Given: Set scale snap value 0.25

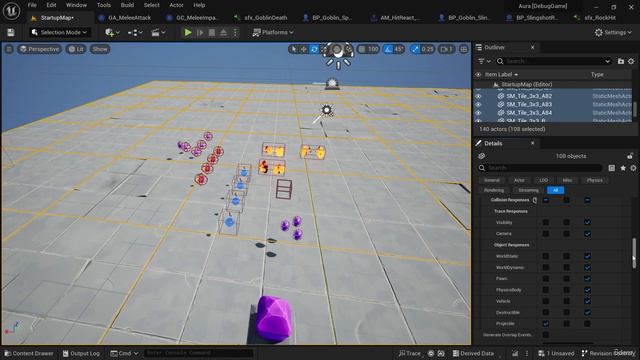Looking at the screenshot, I should click(x=427, y=49).
